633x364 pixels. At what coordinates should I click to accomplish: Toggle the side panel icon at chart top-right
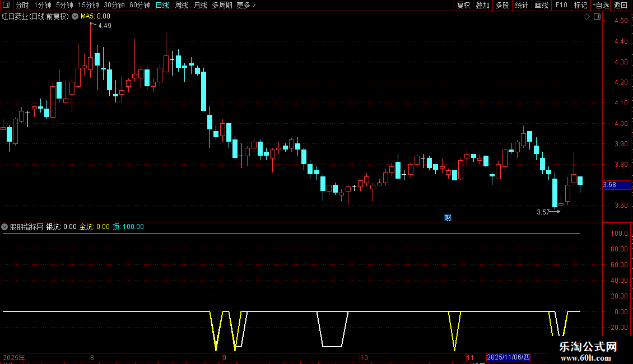597,17
